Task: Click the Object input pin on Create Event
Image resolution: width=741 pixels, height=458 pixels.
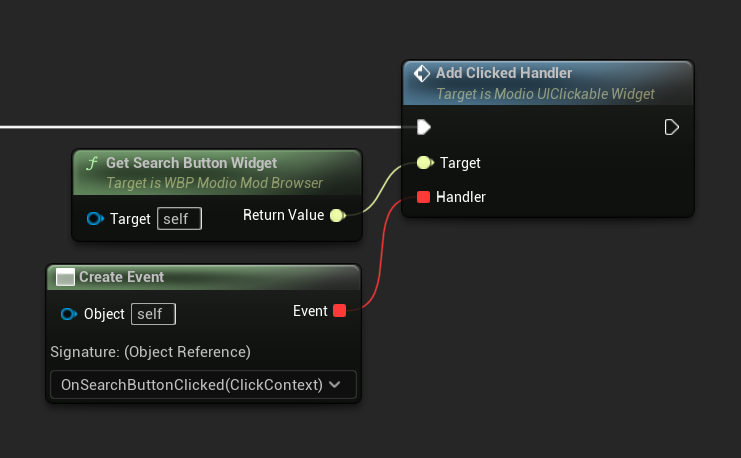Action: (x=69, y=314)
